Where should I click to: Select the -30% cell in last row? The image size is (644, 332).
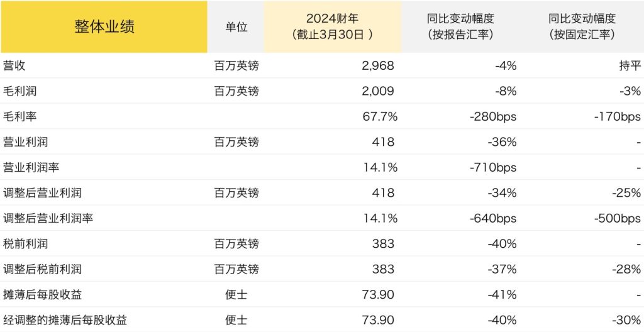(627, 320)
